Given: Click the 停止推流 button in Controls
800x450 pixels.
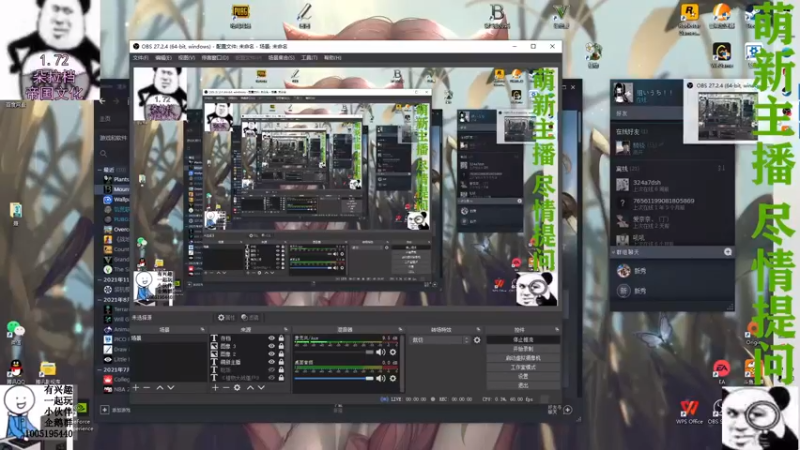Looking at the screenshot, I should tap(523, 340).
